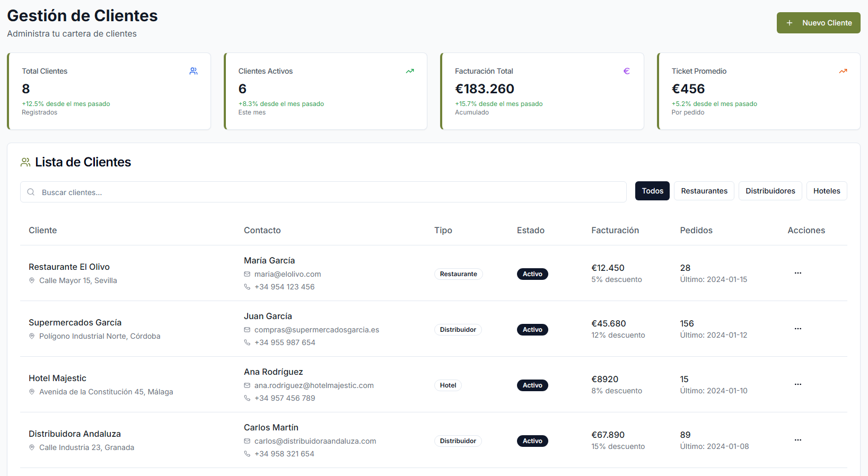Click the location pin beside Avenida de la Constitución

pos(32,392)
